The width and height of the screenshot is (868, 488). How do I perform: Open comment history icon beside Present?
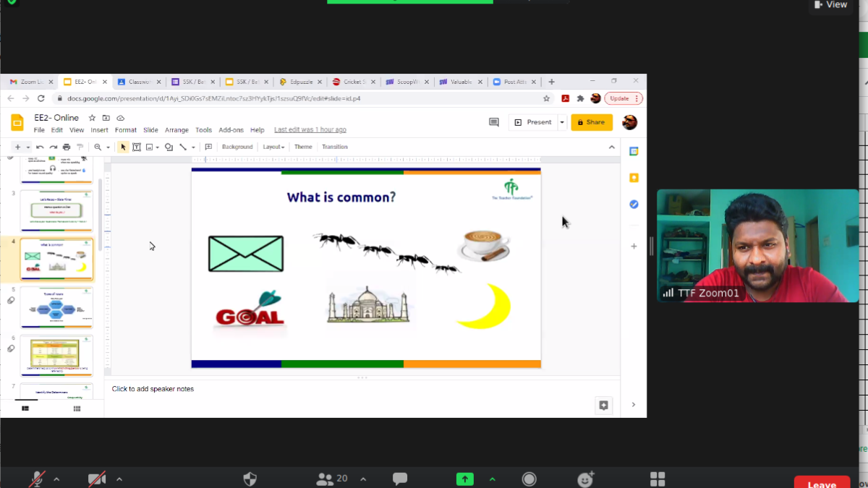click(494, 122)
